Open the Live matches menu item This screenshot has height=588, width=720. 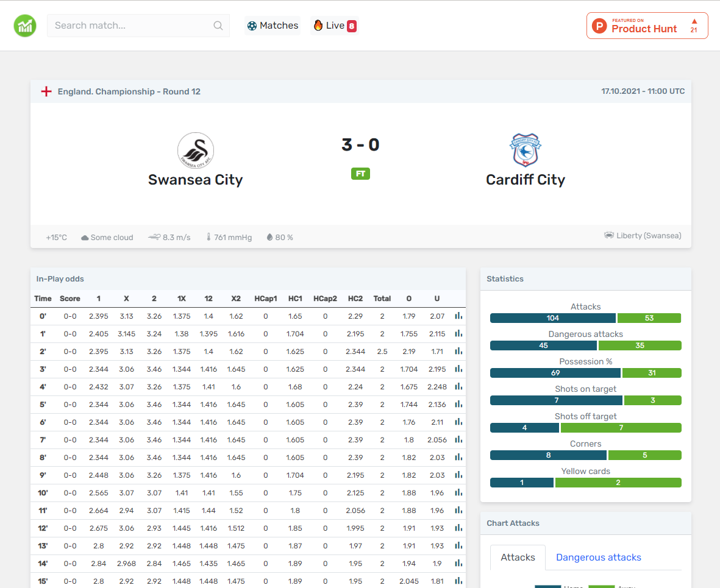tap(335, 26)
